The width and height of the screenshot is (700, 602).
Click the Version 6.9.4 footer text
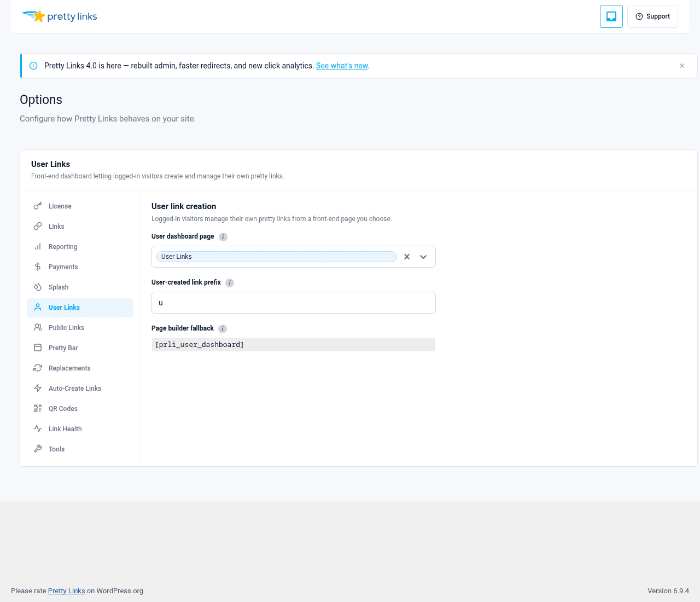click(668, 591)
